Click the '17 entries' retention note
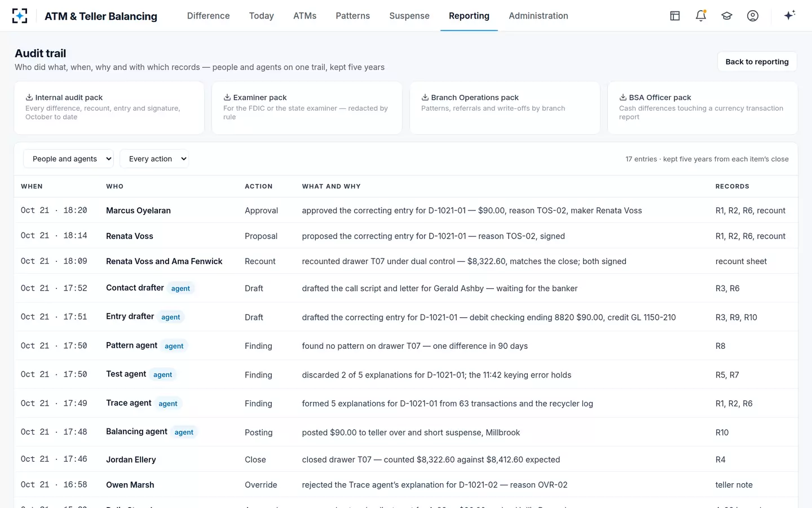Image resolution: width=812 pixels, height=508 pixels. click(x=707, y=159)
